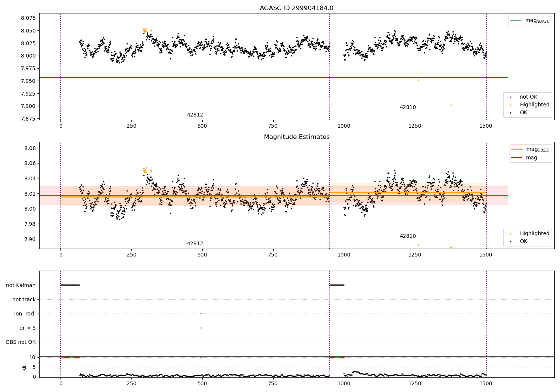This screenshot has width=560, height=392.
Task: Click the 250 x-axis tick of Magnitude Estimates plot
Action: click(x=131, y=255)
